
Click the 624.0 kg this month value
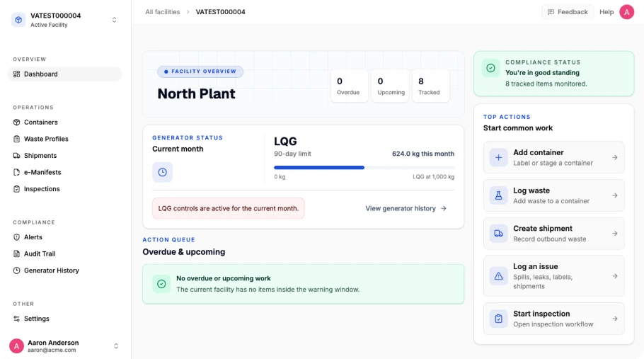click(423, 154)
